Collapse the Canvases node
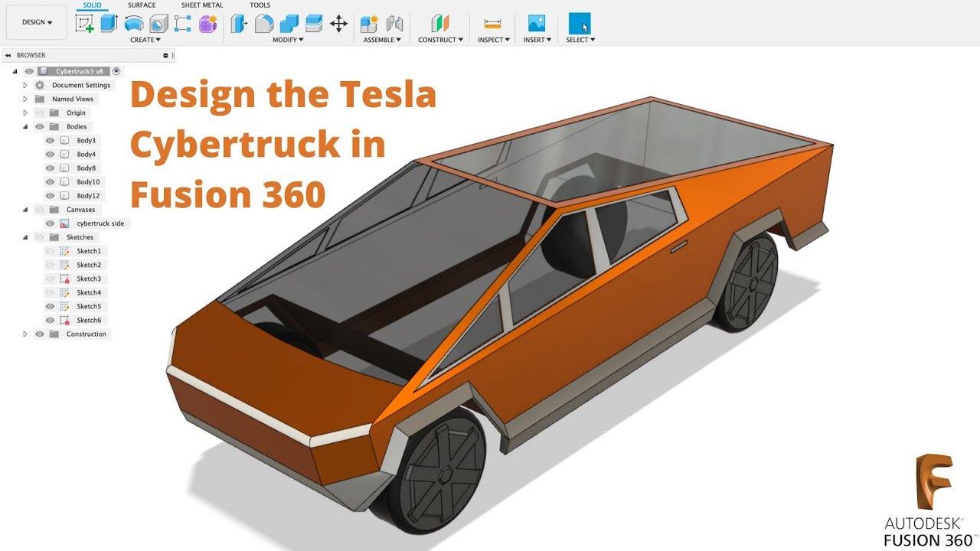 click(25, 210)
